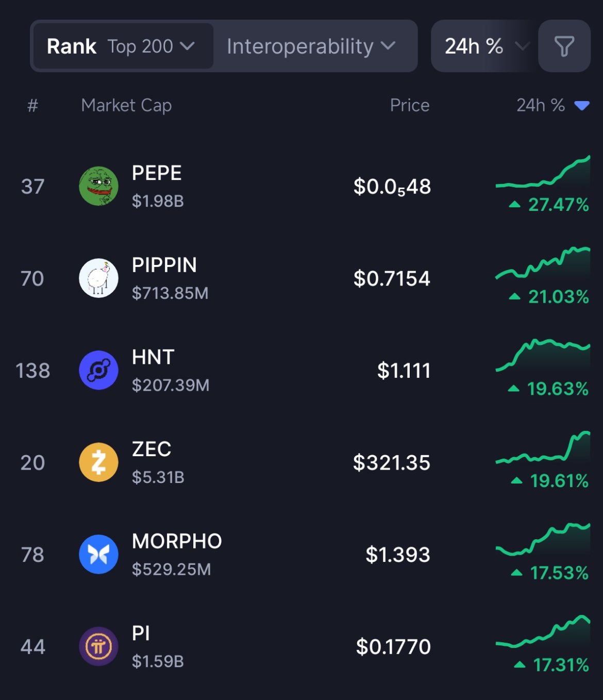Open the MORPHO coin name link
This screenshot has width=603, height=700.
point(177,541)
